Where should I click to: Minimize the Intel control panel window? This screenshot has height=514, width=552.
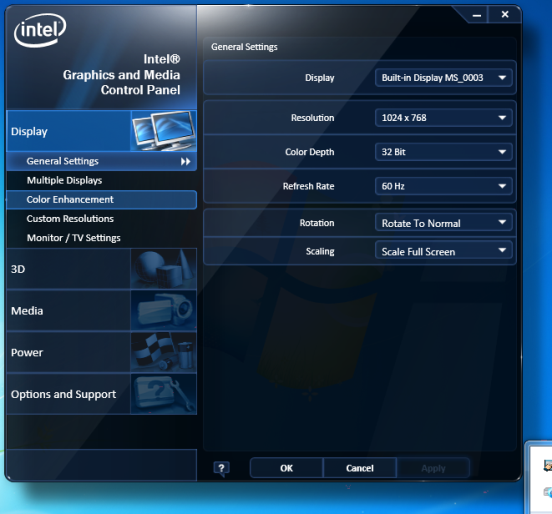tap(477, 15)
